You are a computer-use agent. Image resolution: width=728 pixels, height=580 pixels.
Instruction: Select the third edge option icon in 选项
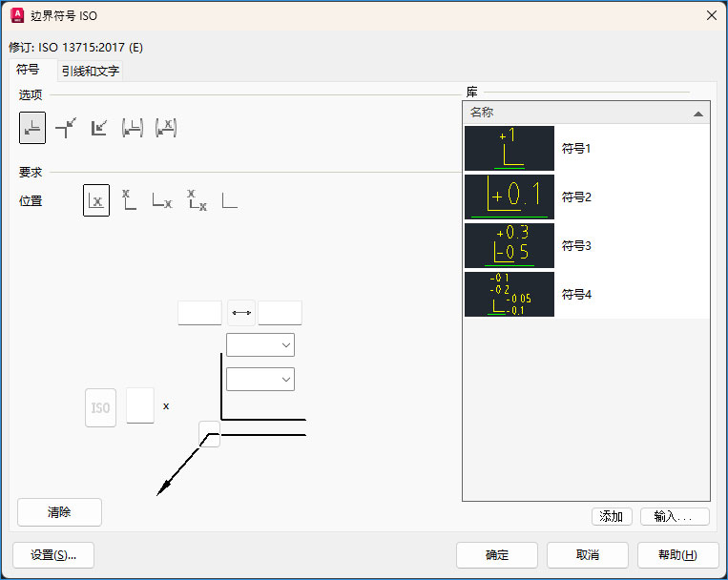99,128
